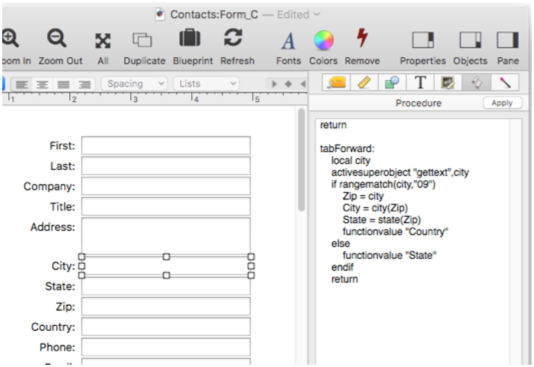Open the Lists dropdown
Screen dimensions: 534x367
point(207,84)
